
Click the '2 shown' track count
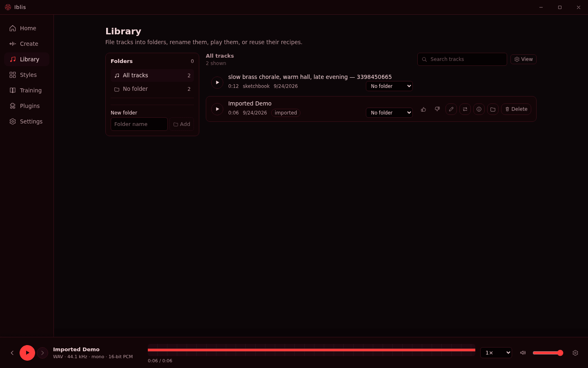216,63
